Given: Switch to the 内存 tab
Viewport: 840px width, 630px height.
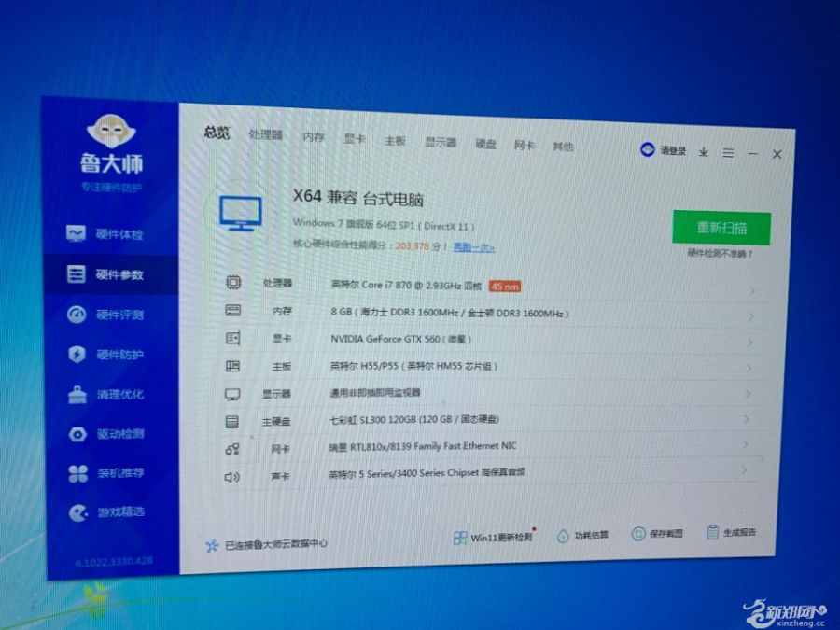Looking at the screenshot, I should pyautogui.click(x=314, y=137).
